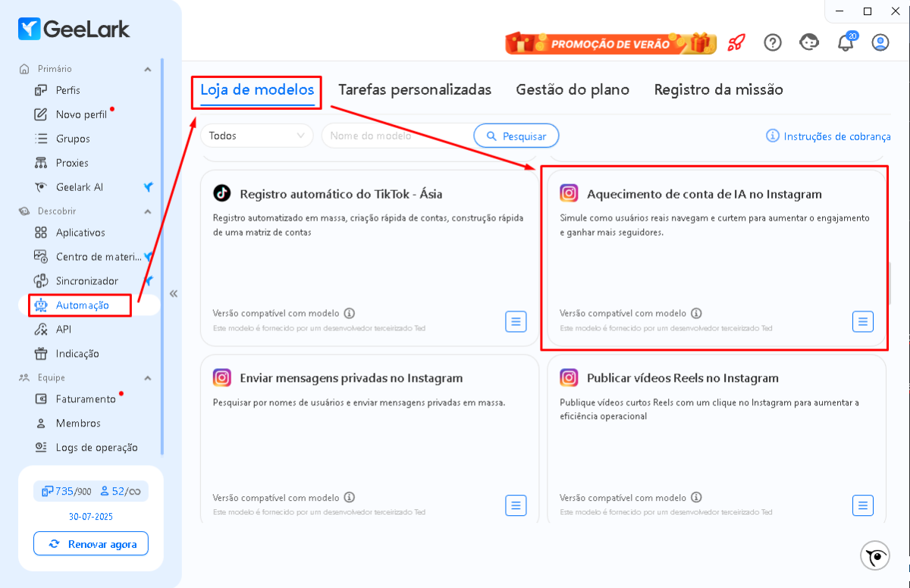
Task: Collapse the Descobrir sidebar section
Action: coord(147,211)
